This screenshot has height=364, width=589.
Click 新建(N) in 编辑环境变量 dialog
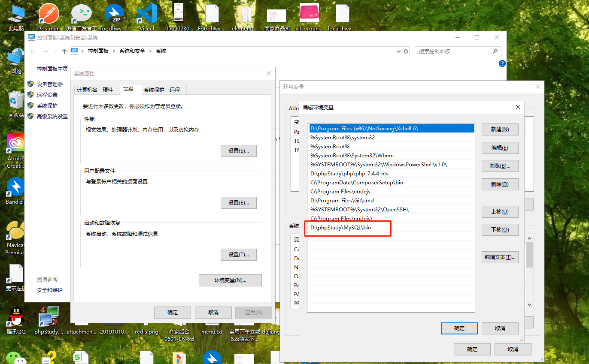coord(500,129)
